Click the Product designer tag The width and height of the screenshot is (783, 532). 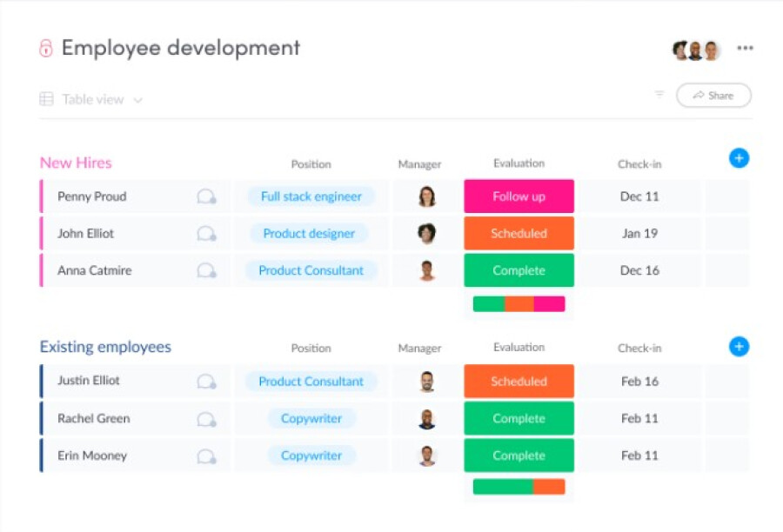click(x=309, y=234)
